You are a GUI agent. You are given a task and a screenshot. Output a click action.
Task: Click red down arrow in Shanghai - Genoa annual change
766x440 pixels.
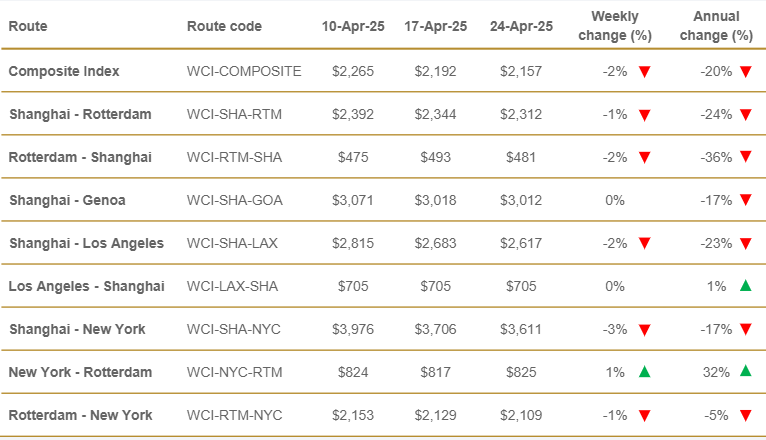(745, 200)
